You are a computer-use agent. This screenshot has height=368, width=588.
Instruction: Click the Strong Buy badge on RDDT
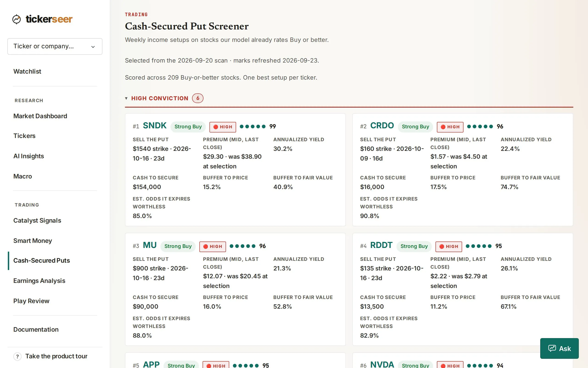click(x=414, y=246)
